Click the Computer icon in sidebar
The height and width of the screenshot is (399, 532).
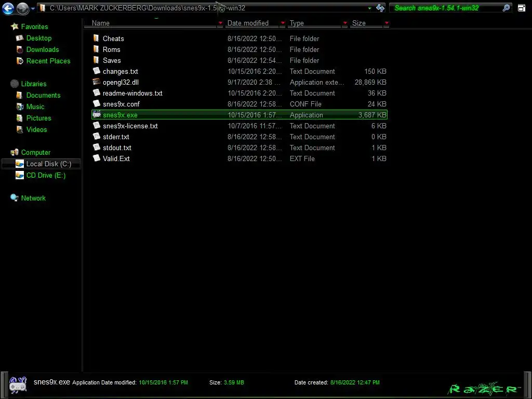(x=14, y=152)
